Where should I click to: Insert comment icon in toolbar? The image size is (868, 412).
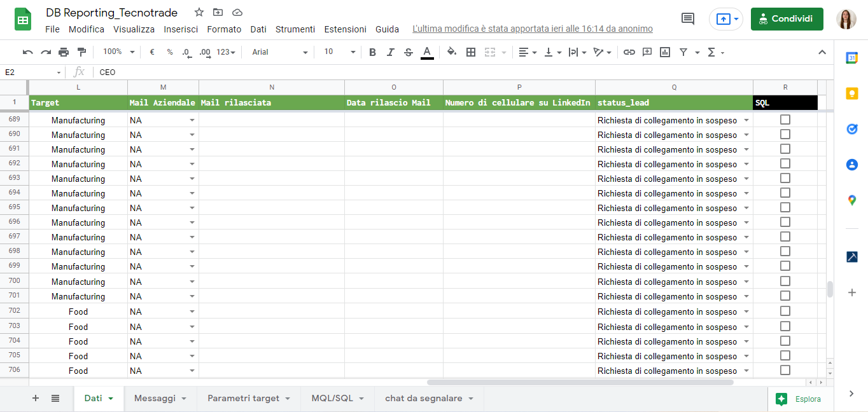(x=647, y=52)
